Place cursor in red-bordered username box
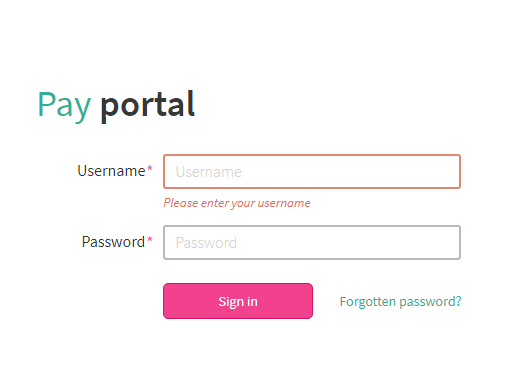 click(312, 171)
